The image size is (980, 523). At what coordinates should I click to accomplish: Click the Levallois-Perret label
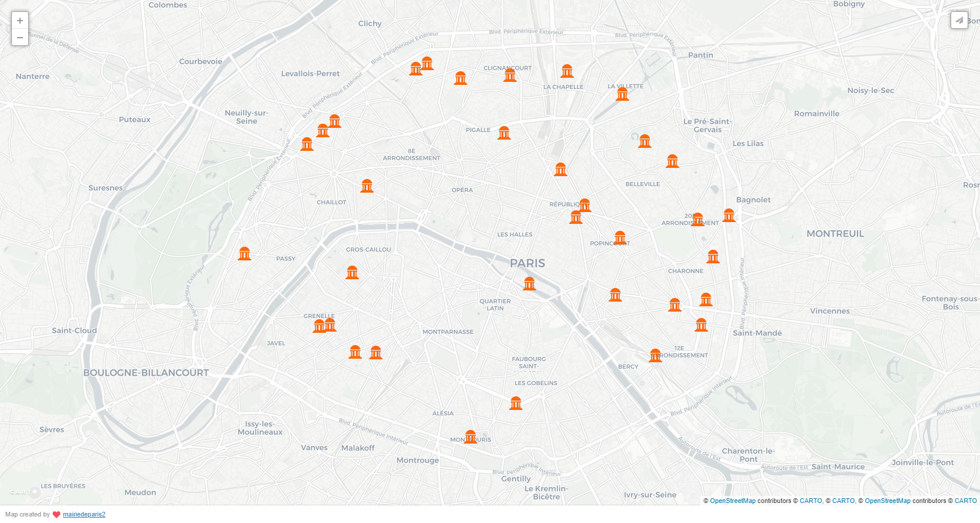click(x=310, y=74)
